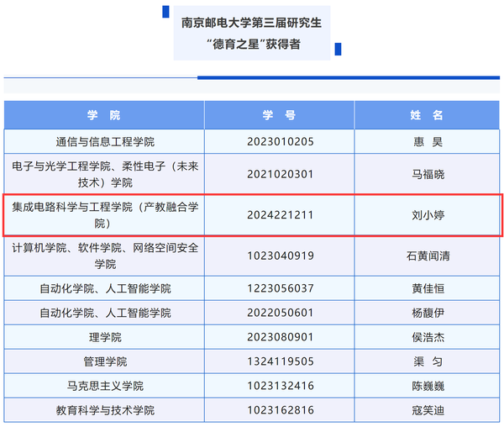This screenshot has width=504, height=427.
Task: Select the 学号 column header
Action: [281, 115]
